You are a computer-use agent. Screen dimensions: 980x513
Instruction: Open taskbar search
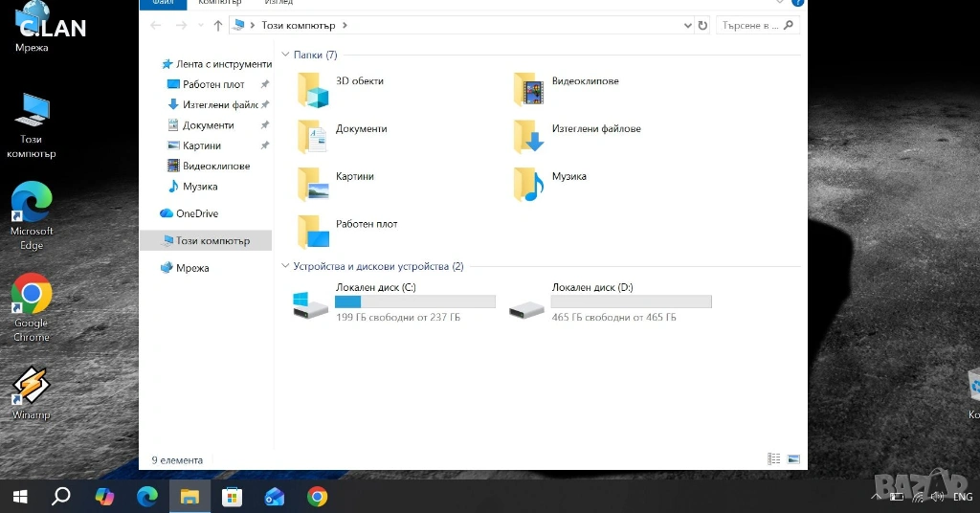[x=60, y=497]
